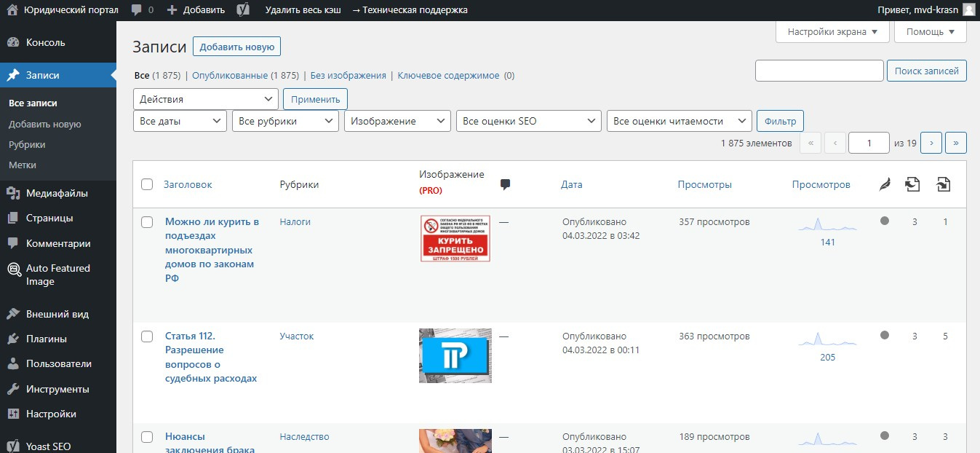This screenshot has height=453, width=980.
Task: Open the Yoast icon in top admin bar
Action: point(244,10)
